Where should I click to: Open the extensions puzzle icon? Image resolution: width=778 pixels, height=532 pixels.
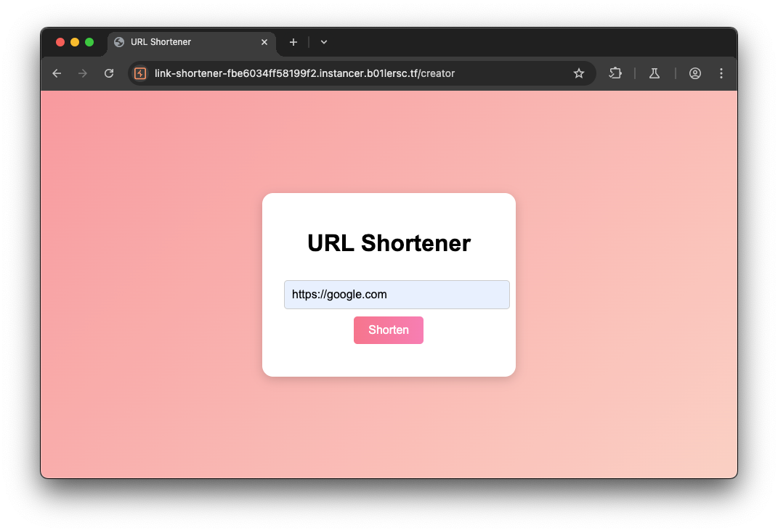(615, 73)
